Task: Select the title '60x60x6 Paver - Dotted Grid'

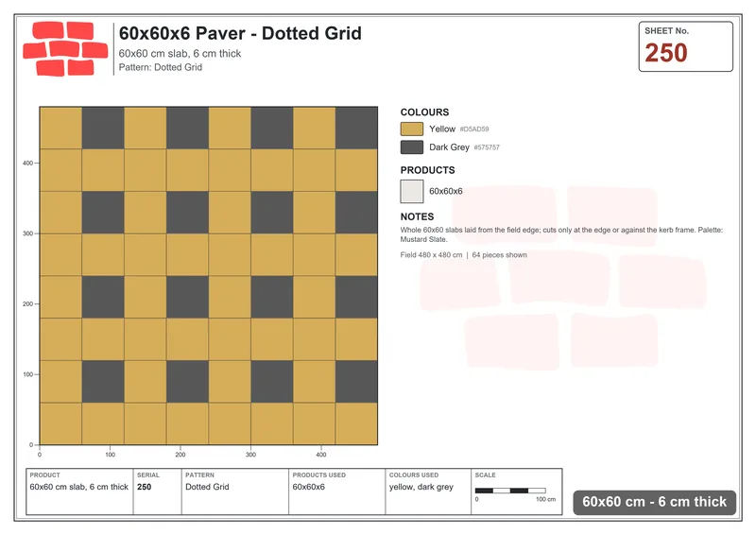Action: [240, 33]
